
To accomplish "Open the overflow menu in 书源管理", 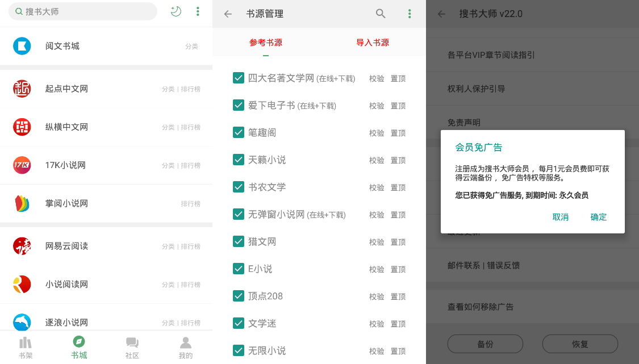I will coord(410,14).
